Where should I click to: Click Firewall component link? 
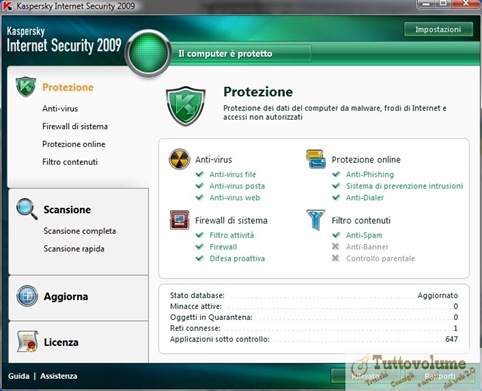coord(223,247)
